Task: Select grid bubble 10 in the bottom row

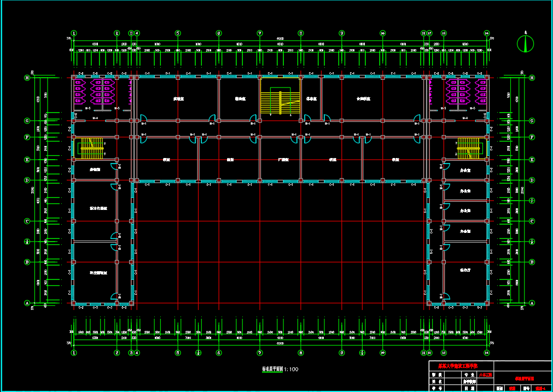Action: tap(382, 353)
